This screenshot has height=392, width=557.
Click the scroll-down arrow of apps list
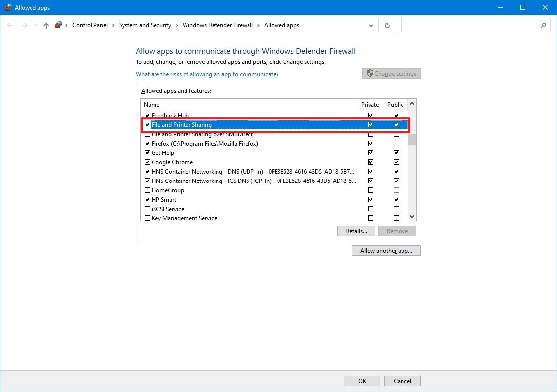412,216
